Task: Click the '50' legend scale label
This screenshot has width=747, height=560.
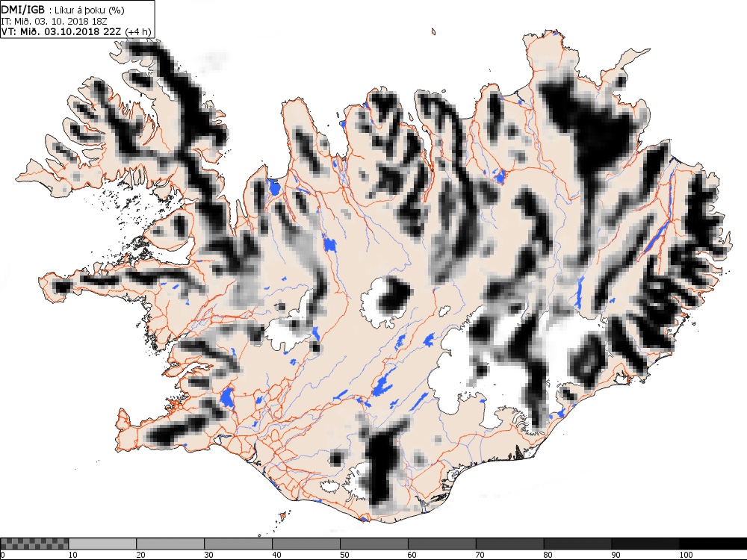Action: [344, 555]
